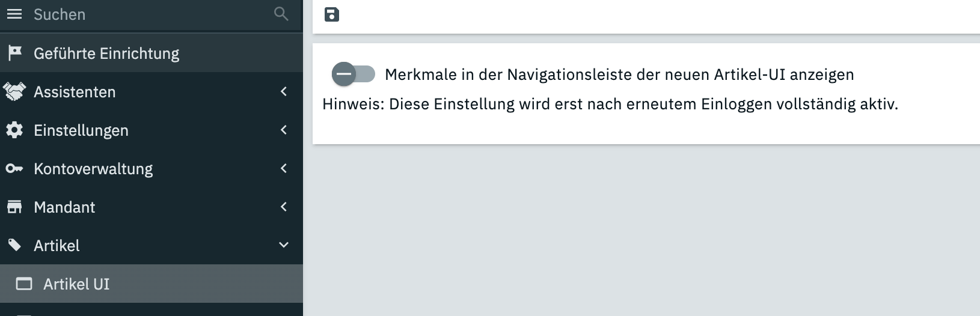Click the Suchen search field

(x=144, y=14)
